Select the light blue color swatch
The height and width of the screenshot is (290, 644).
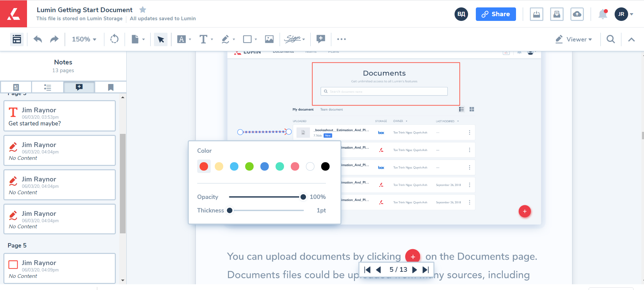[x=234, y=166]
